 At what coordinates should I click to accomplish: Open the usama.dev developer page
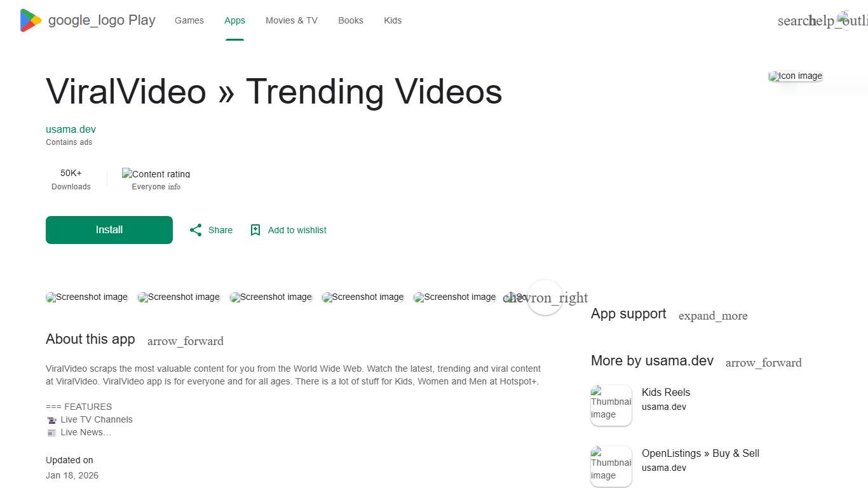[71, 129]
